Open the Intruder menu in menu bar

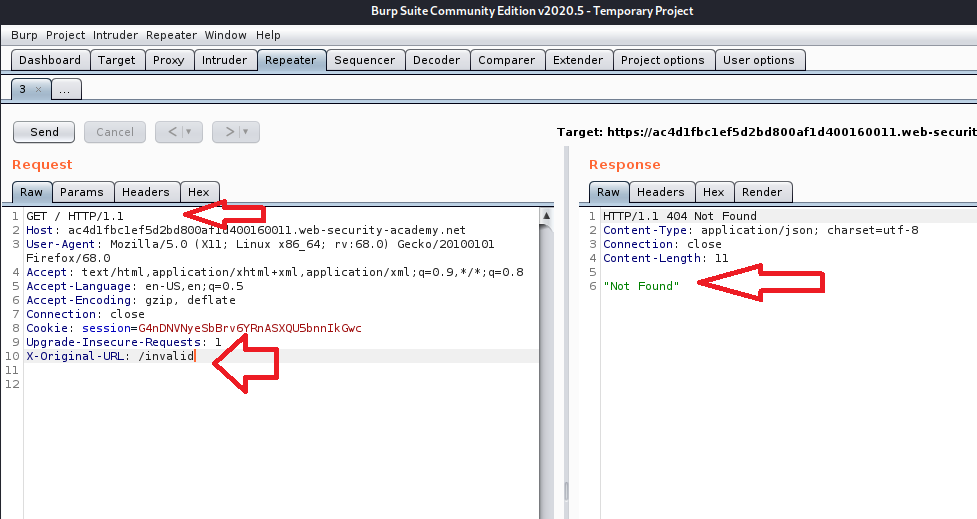click(x=115, y=35)
